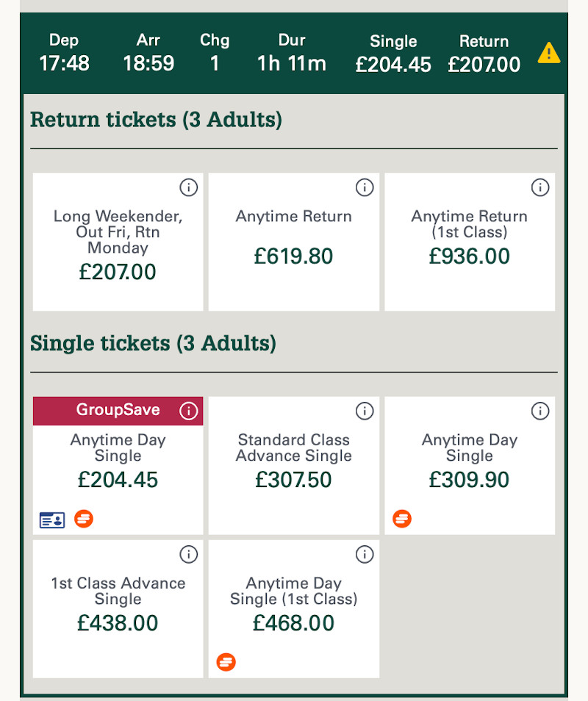Image resolution: width=588 pixels, height=701 pixels.
Task: Open info for 1st Class Advance Single
Action: (189, 555)
